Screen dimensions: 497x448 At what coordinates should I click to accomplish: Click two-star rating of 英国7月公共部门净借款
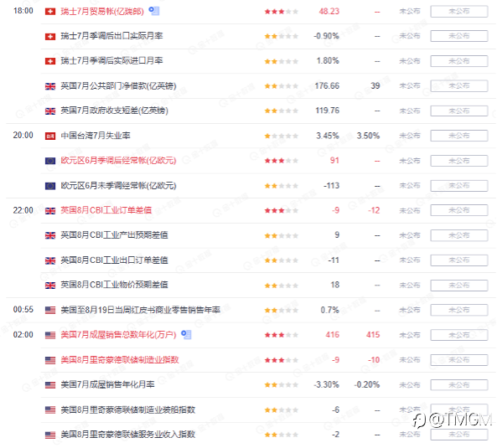coord(281,86)
